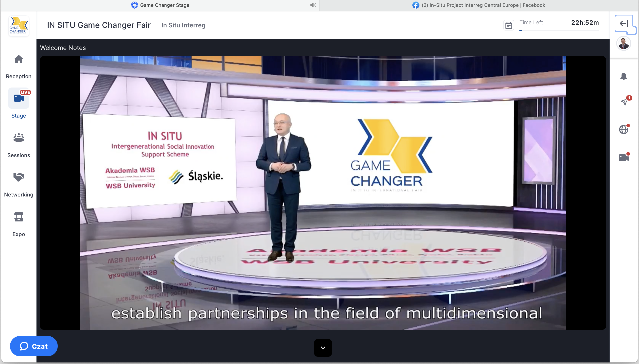Click the 22h:52m time remaining value
This screenshot has width=639, height=364.
[x=585, y=23]
